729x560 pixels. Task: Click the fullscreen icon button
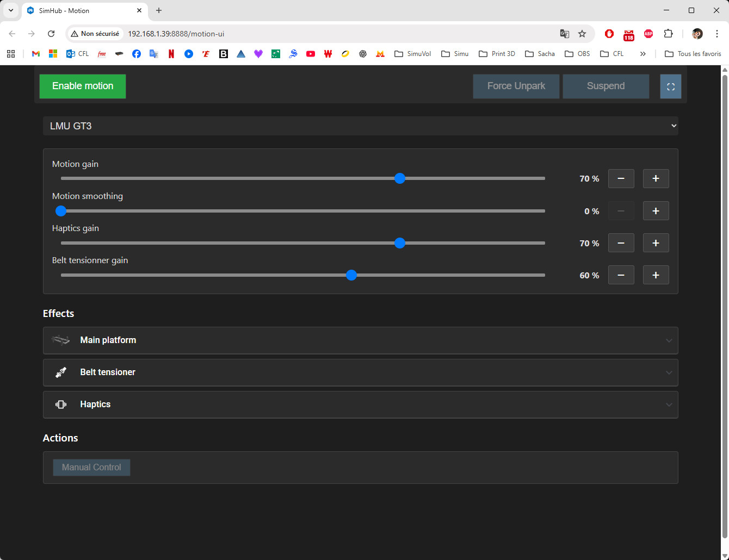coord(670,86)
